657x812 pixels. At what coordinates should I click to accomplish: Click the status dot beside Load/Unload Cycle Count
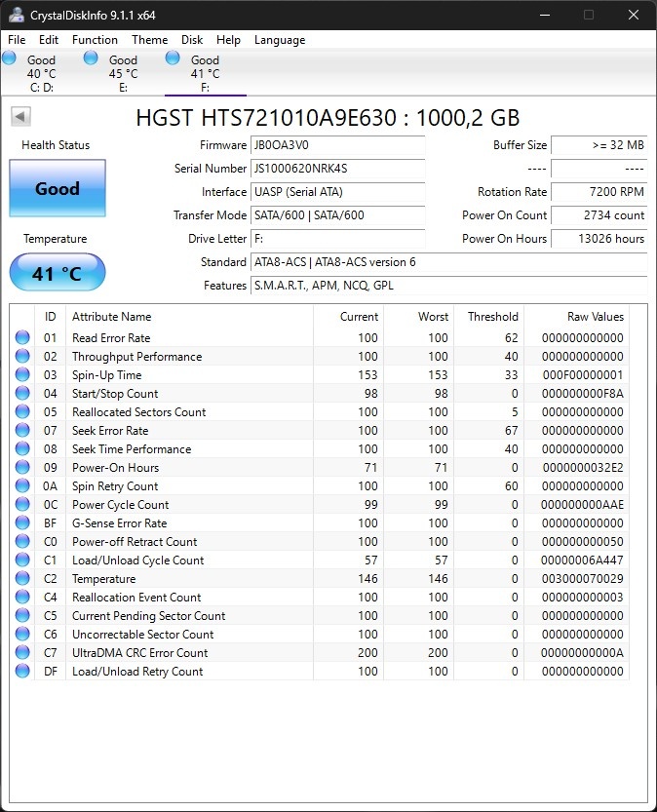click(21, 560)
